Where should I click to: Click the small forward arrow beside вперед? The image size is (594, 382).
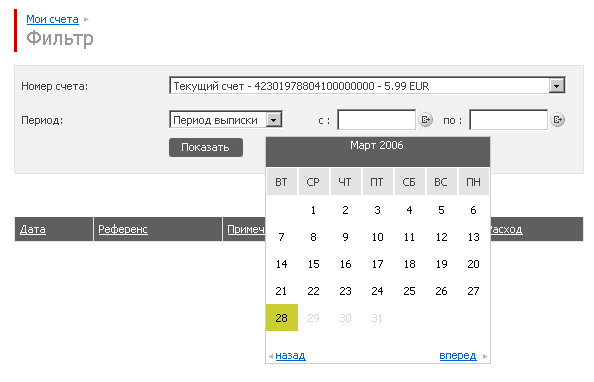click(485, 356)
